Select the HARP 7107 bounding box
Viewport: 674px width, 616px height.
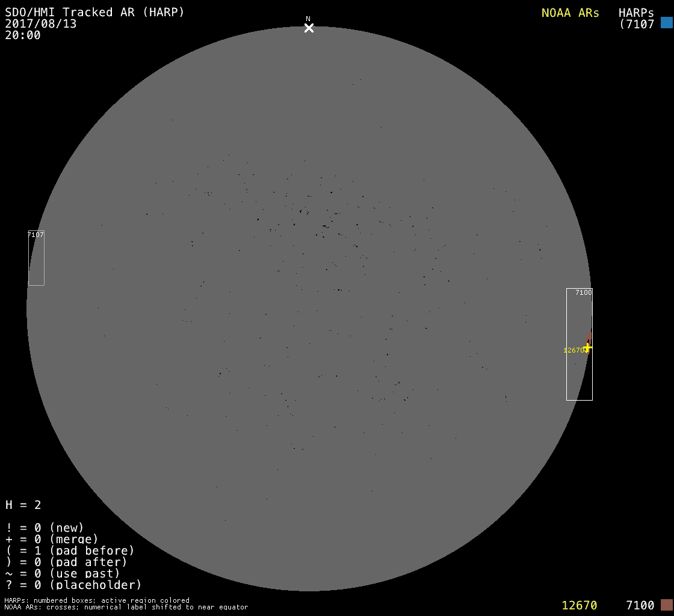click(x=36, y=259)
